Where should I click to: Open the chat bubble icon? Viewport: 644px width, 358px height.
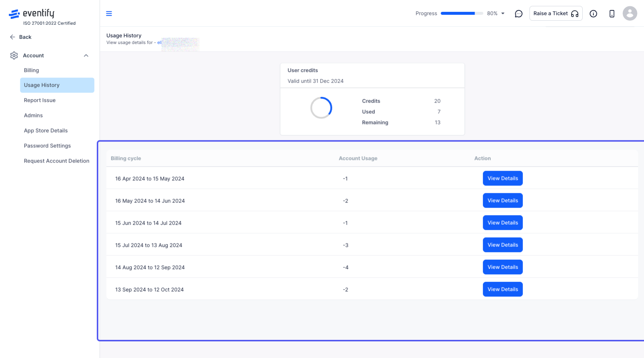click(518, 14)
